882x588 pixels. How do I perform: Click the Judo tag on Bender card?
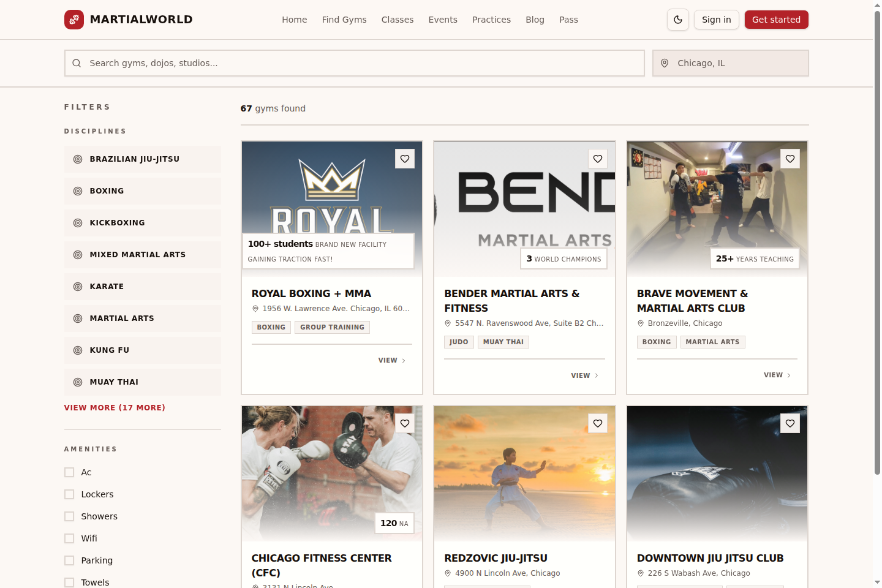(459, 342)
